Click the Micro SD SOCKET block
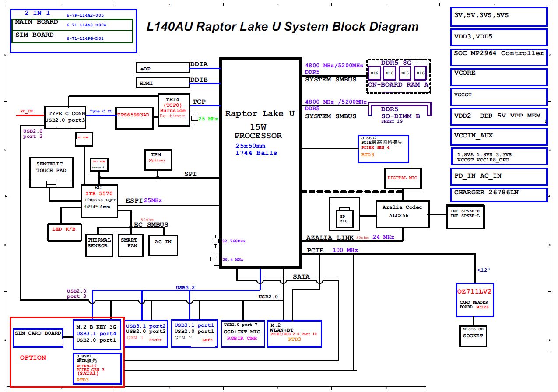 click(473, 337)
